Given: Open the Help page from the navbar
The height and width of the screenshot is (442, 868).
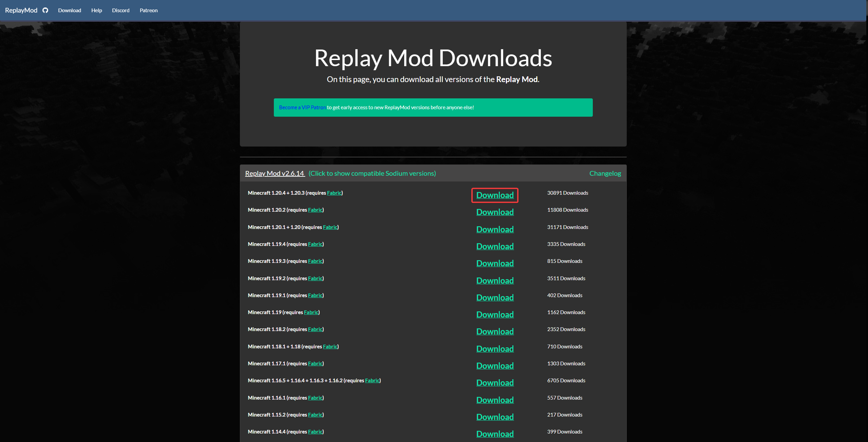Looking at the screenshot, I should (x=97, y=11).
